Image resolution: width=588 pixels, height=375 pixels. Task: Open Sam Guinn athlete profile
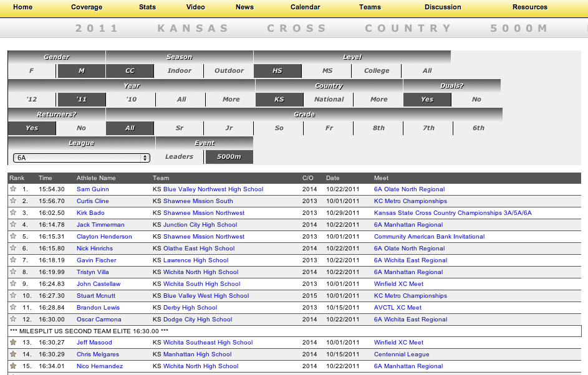(93, 189)
